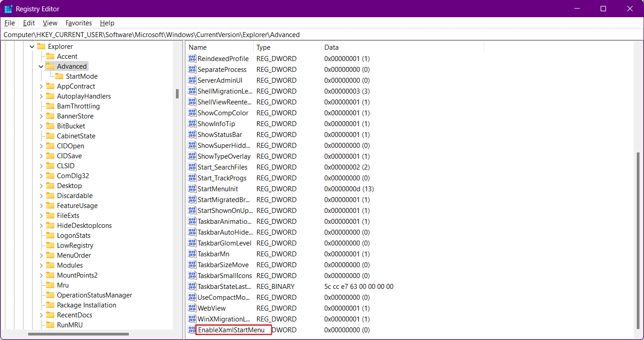The image size is (644, 340).
Task: Select the OperationStatusManager key
Action: click(95, 295)
